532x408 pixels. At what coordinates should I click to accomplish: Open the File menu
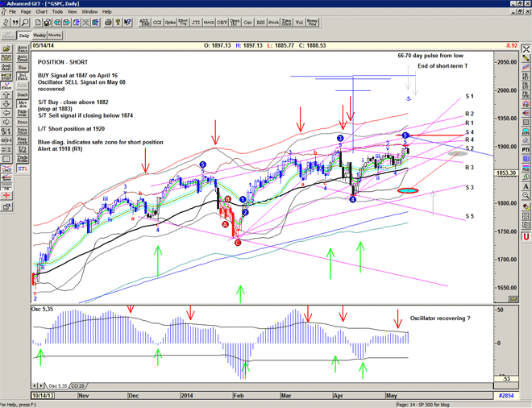[11, 12]
